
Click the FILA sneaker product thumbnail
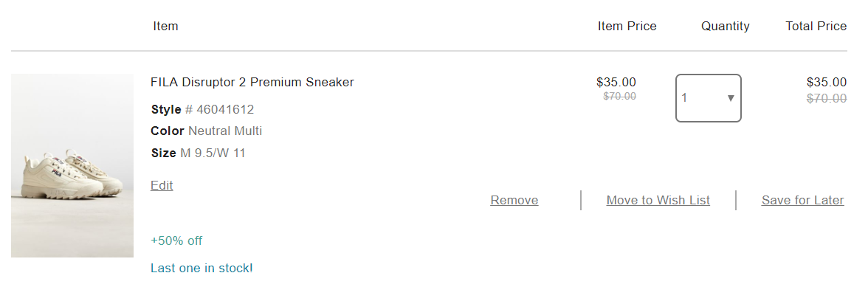click(72, 165)
